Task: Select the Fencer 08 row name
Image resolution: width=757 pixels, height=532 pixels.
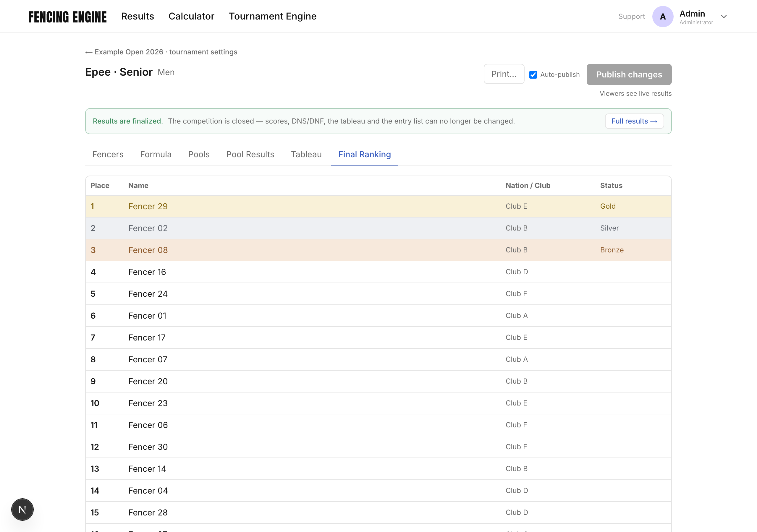Action: click(x=148, y=250)
